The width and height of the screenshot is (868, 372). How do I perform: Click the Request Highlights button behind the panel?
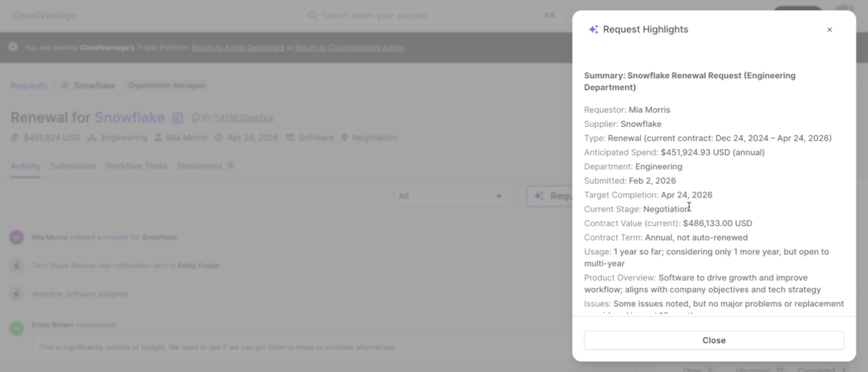coord(550,196)
